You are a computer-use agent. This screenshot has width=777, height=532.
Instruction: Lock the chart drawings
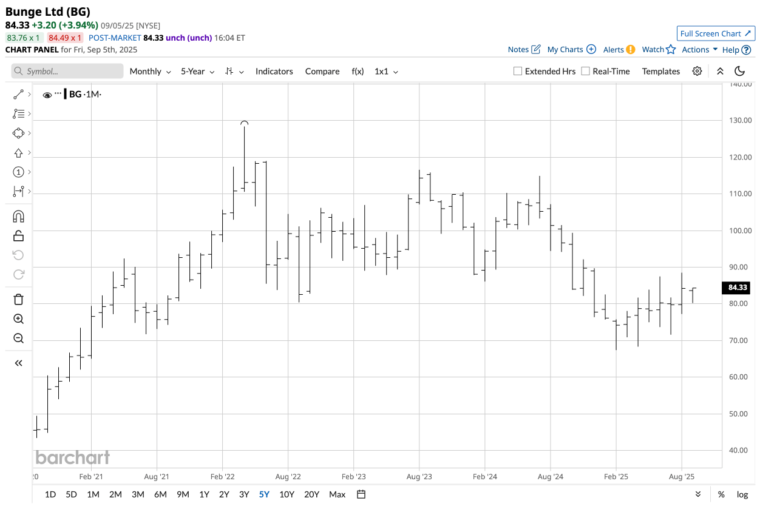(18, 235)
